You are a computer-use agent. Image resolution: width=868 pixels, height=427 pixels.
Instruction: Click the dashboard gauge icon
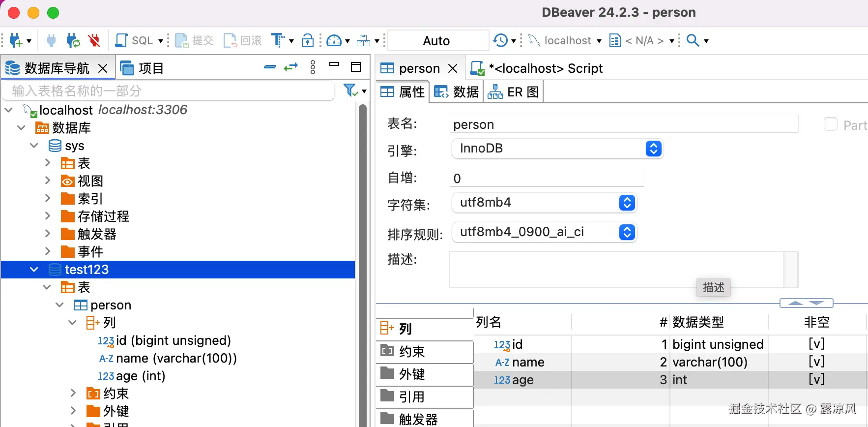pos(334,40)
